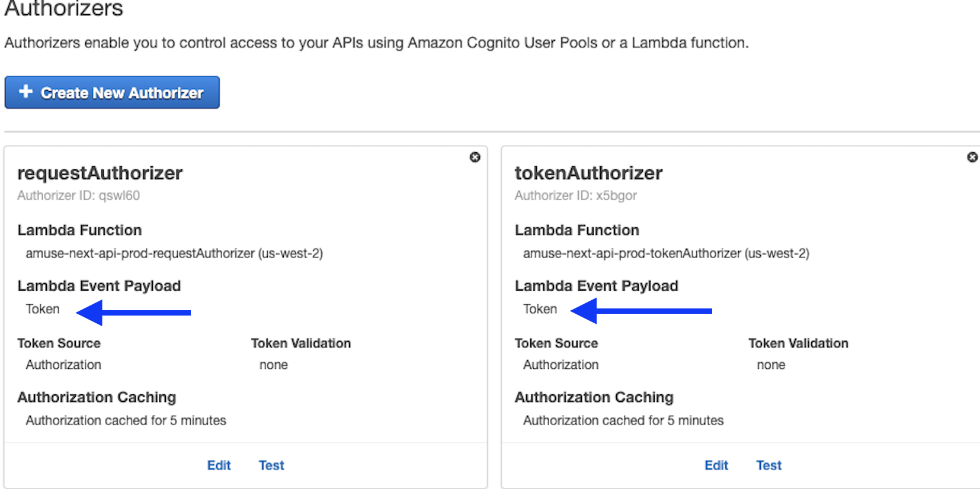The image size is (980, 489).
Task: Click Authorizer ID qswl60
Action: (x=78, y=195)
